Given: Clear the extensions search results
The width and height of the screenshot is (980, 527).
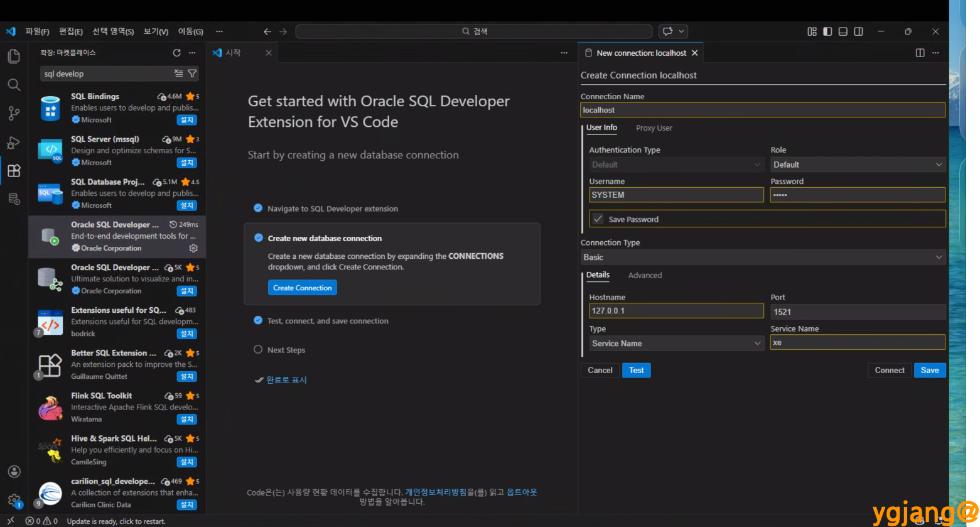Looking at the screenshot, I should click(179, 73).
